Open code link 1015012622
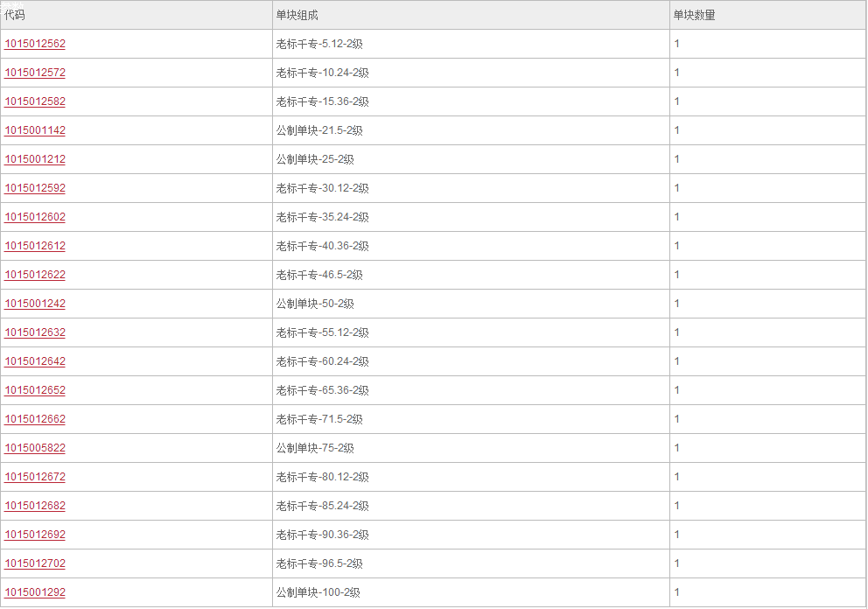 35,275
